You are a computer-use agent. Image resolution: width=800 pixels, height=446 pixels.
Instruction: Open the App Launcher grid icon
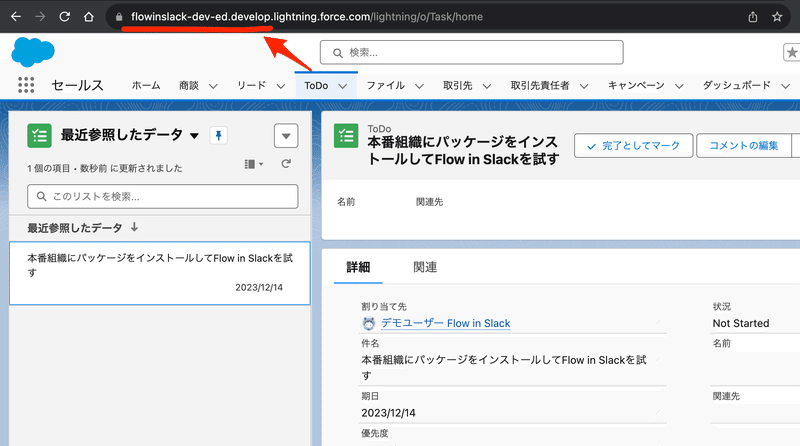pos(26,85)
